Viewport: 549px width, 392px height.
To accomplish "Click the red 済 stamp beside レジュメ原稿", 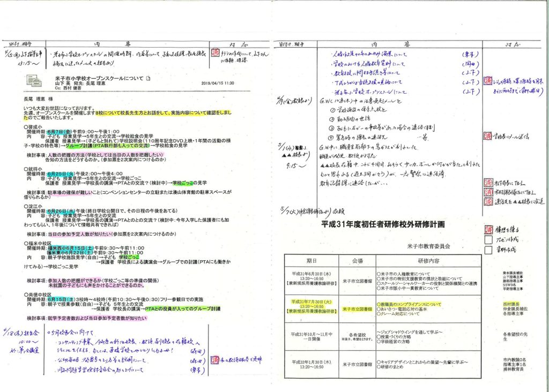I will (488, 81).
